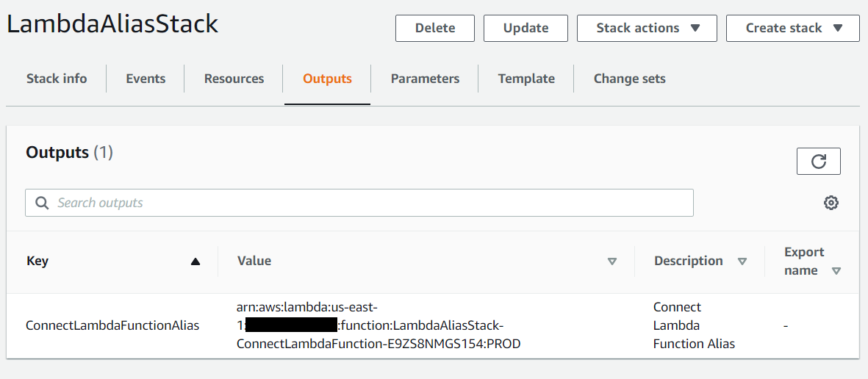Click the Export name column header
The width and height of the screenshot is (868, 379).
[804, 261]
